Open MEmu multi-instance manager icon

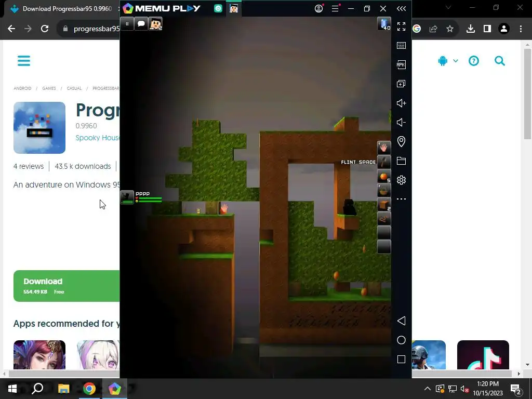(x=401, y=84)
